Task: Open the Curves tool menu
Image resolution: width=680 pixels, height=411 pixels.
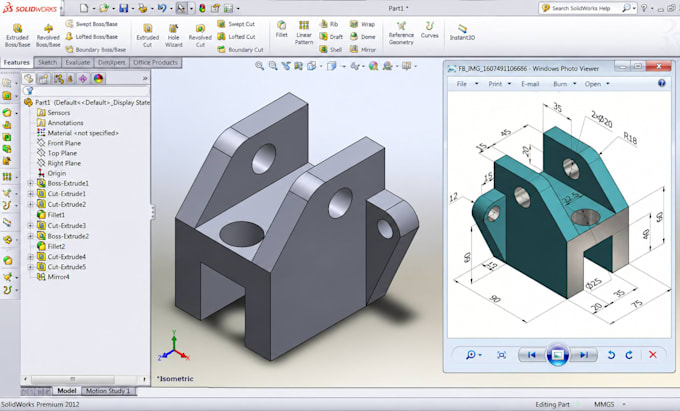Action: [429, 29]
